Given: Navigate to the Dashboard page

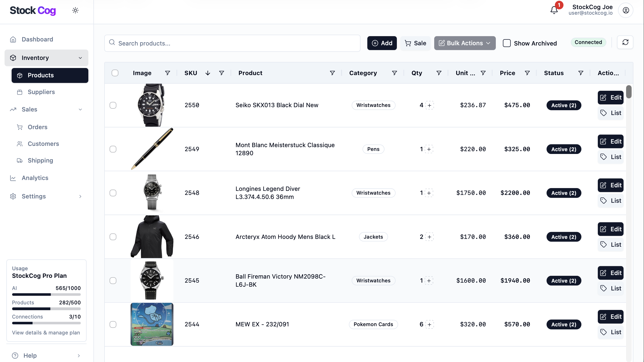Looking at the screenshot, I should (37, 39).
